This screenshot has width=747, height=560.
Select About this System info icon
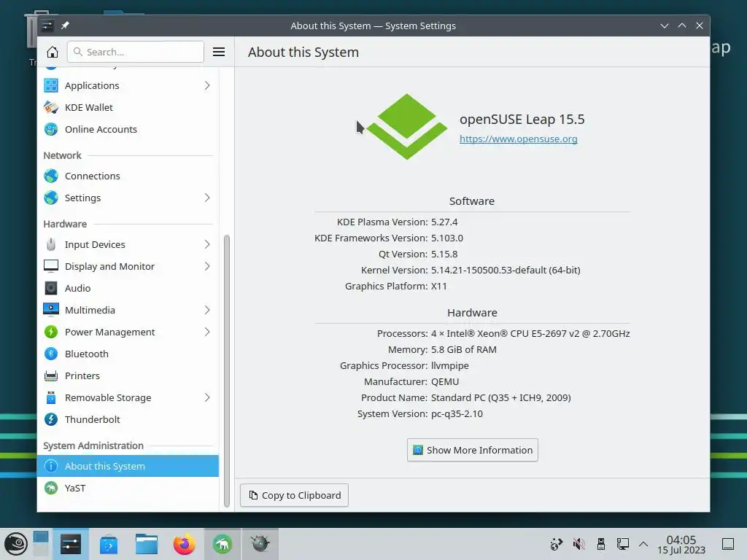pos(51,467)
